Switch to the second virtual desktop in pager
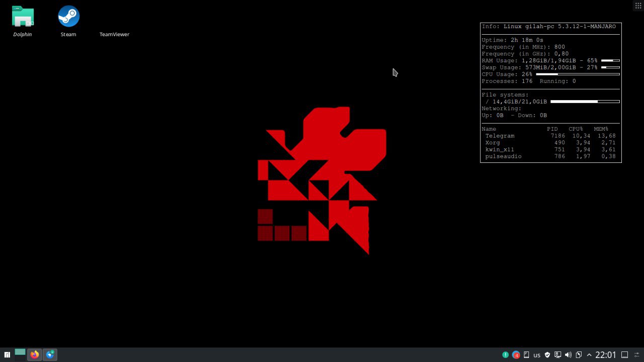644x362 pixels. 20,358
